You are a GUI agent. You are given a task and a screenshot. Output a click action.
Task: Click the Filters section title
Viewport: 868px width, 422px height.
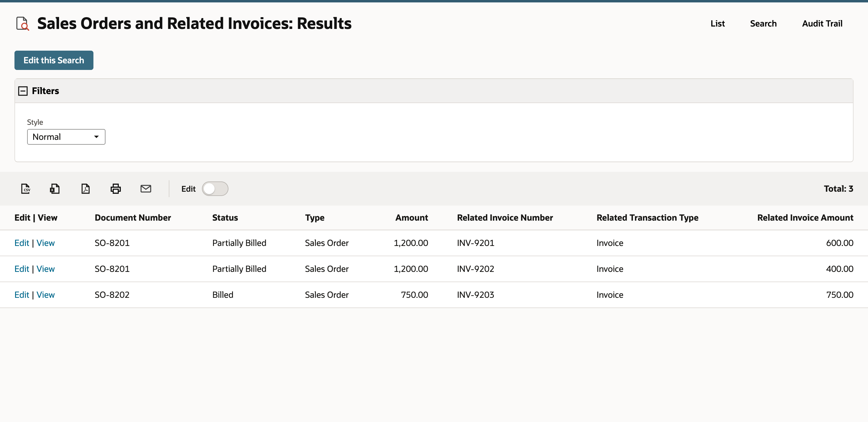pos(46,91)
